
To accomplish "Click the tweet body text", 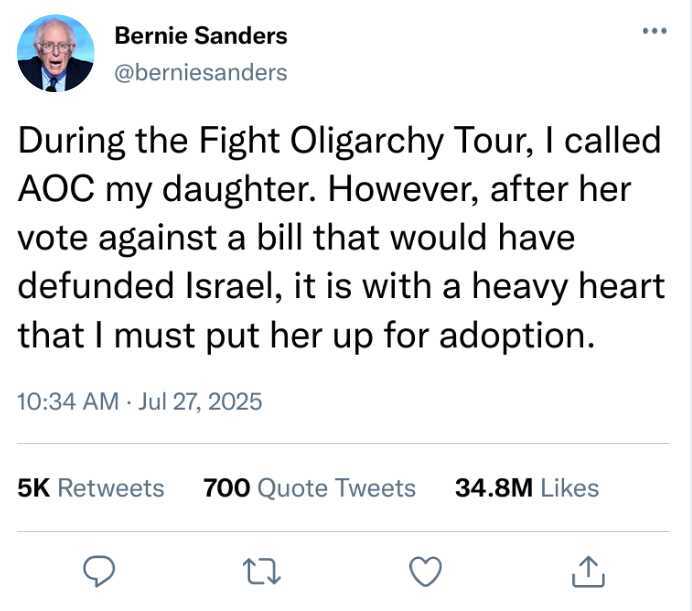I will (341, 238).
